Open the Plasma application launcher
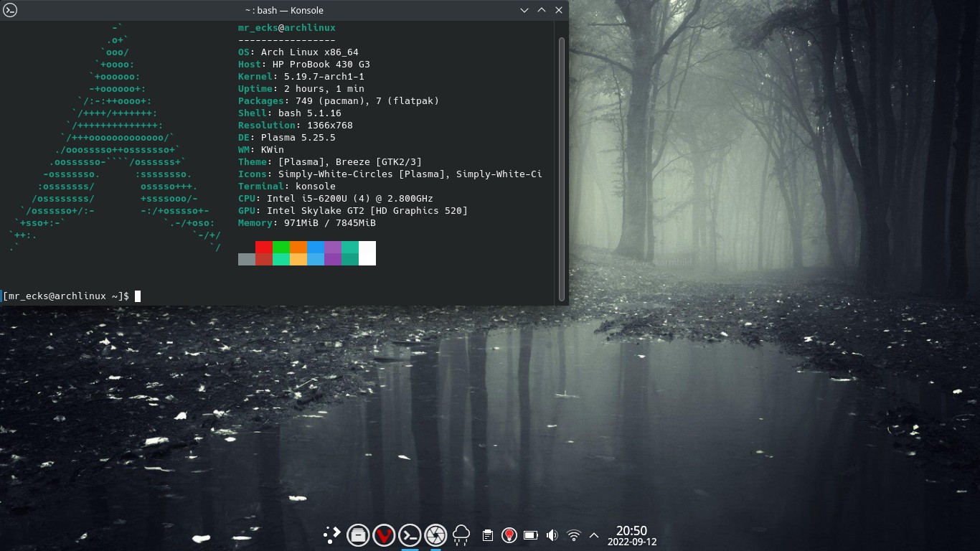The image size is (980, 551). [x=332, y=534]
